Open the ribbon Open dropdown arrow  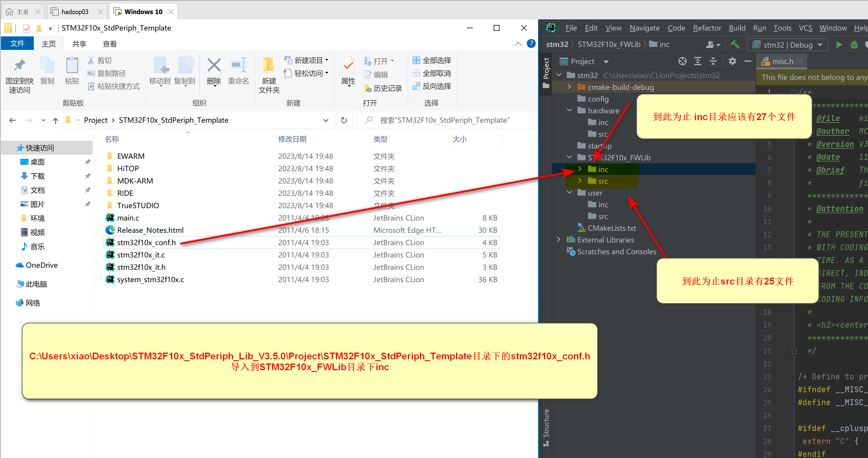[x=392, y=61]
